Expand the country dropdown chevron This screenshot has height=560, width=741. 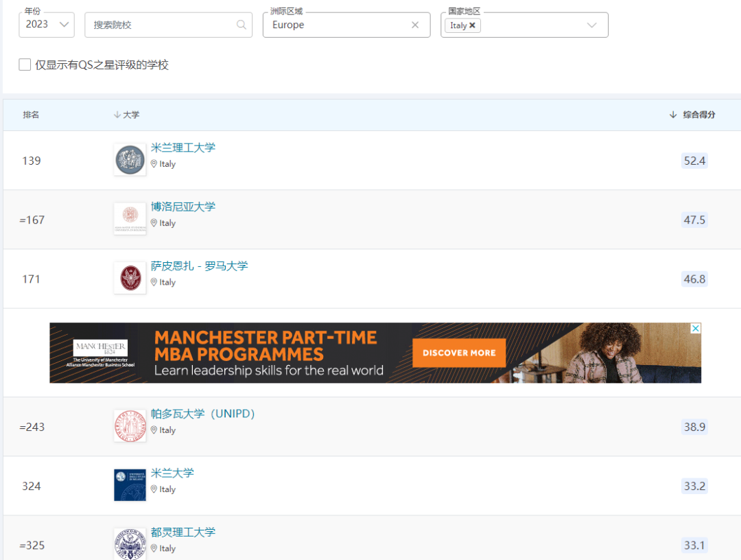(591, 25)
